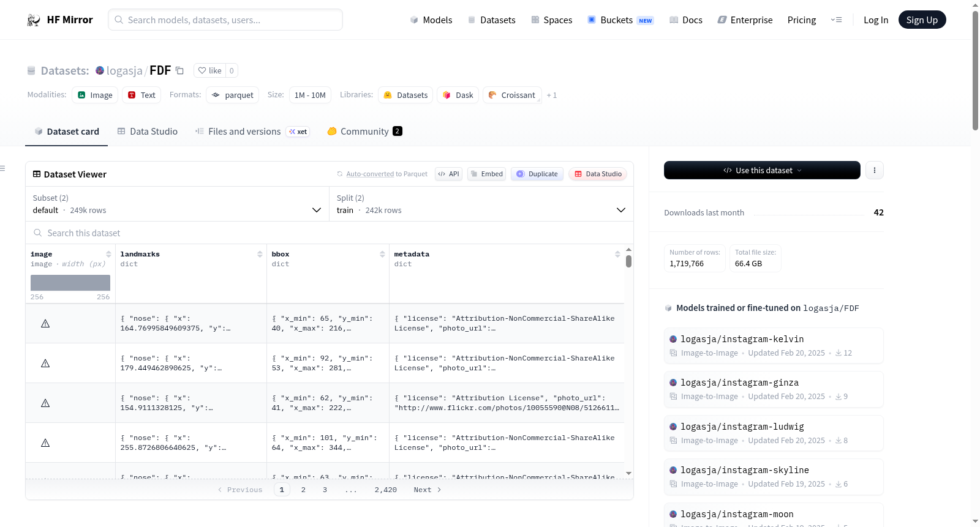Jump to last page 2,420
Image resolution: width=980 pixels, height=527 pixels.
point(386,490)
